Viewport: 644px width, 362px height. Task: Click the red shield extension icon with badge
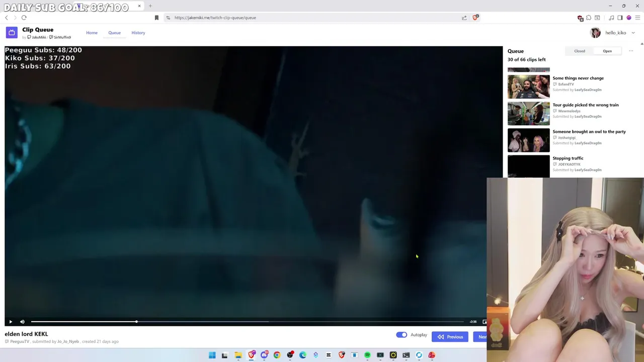[580, 18]
